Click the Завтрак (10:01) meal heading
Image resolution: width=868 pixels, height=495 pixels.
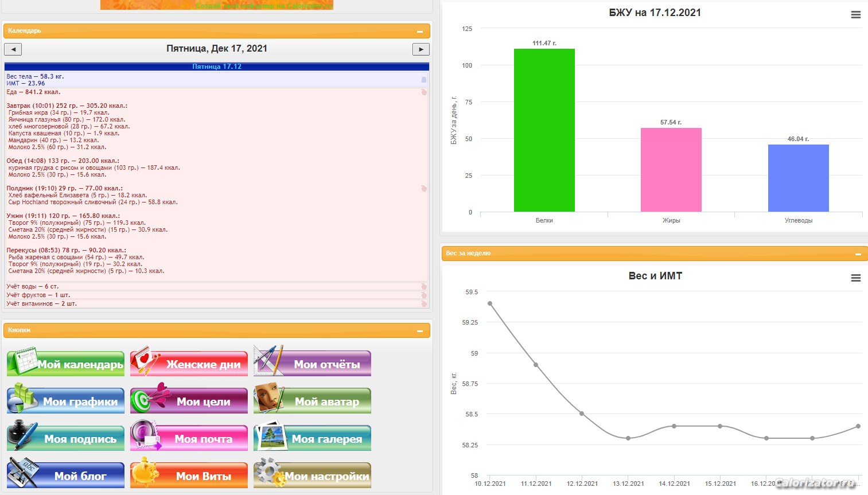point(67,106)
